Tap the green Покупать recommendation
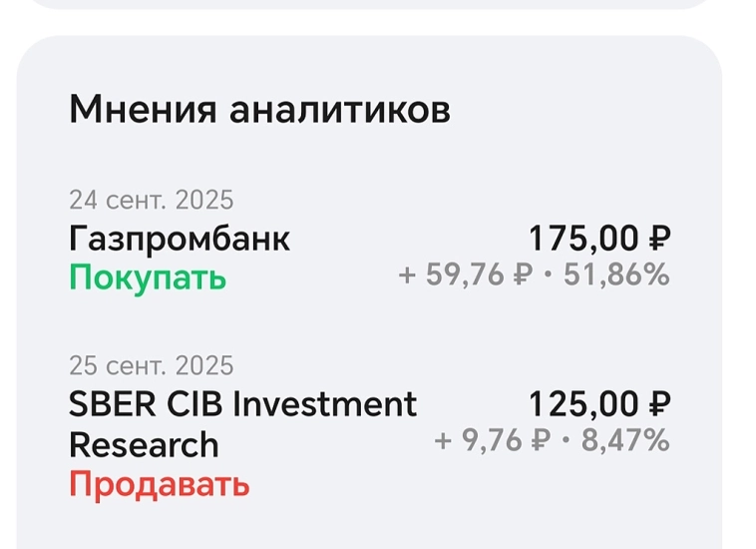The width and height of the screenshot is (756, 549). pyautogui.click(x=148, y=276)
